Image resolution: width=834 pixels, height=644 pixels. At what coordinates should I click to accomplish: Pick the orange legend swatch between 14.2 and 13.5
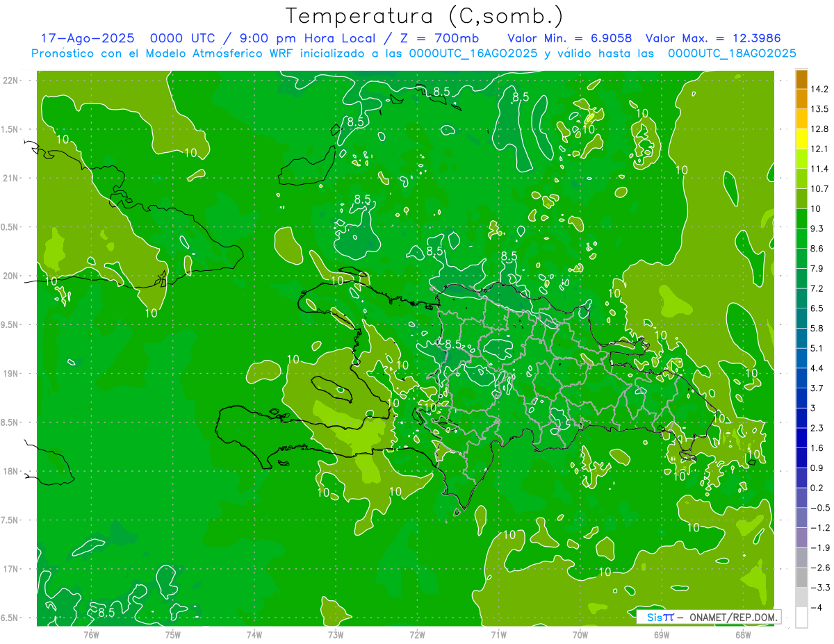point(801,99)
